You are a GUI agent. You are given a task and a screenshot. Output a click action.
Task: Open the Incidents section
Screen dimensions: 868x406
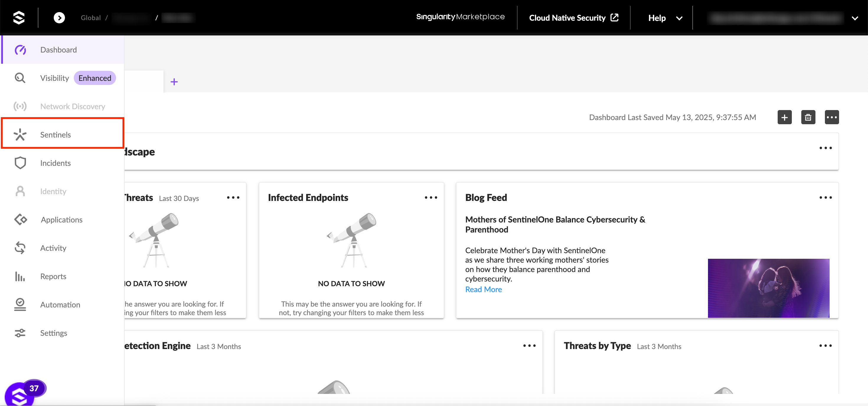[63, 163]
